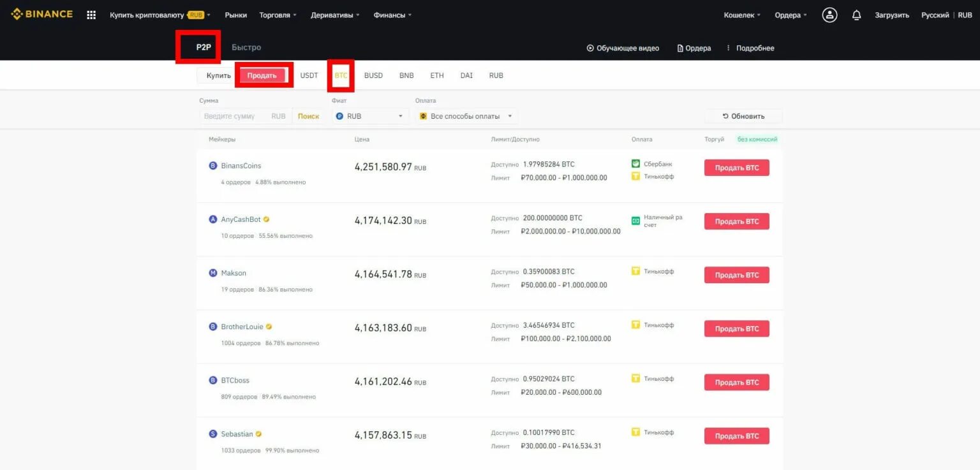The image size is (980, 470).
Task: Select the RUB coin tab
Action: click(496, 75)
